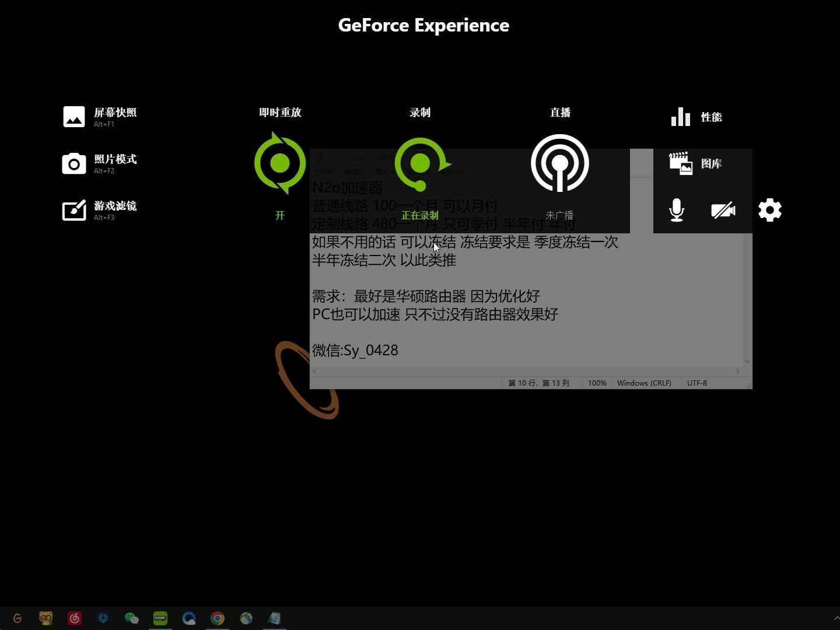Click the 需求 line in Notepad
The height and width of the screenshot is (630, 840).
(426, 296)
